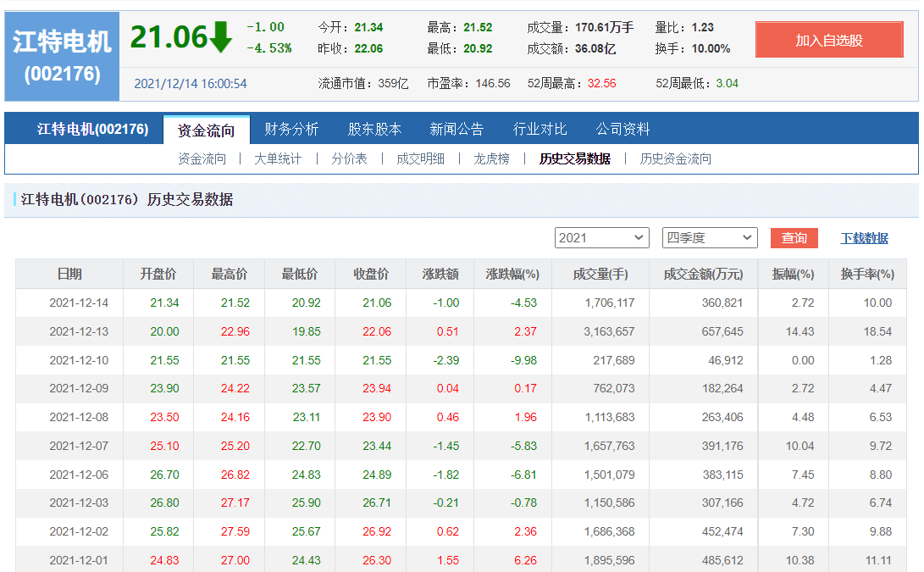
Task: Open the 公司资料 tab
Action: 622,129
